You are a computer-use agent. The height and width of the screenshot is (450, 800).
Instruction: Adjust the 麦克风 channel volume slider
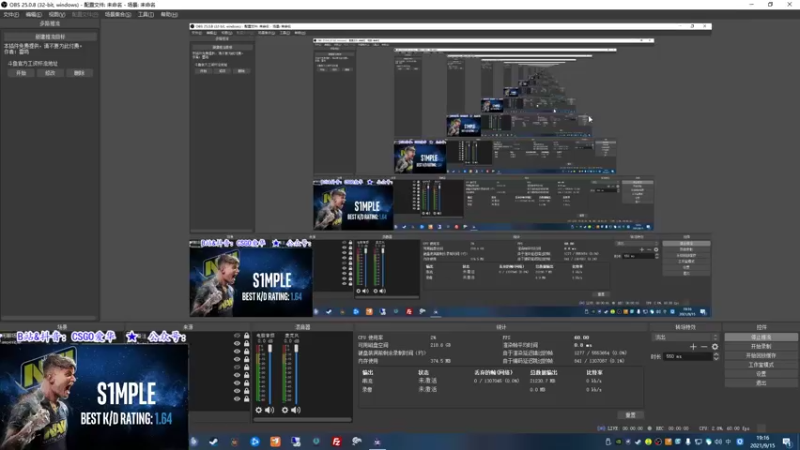[x=296, y=374]
